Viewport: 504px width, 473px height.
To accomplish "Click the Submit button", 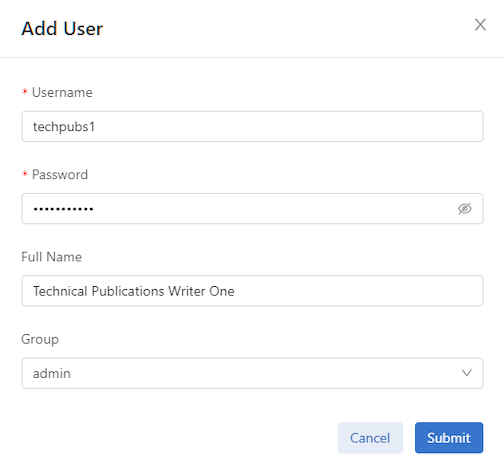I will coord(449,438).
